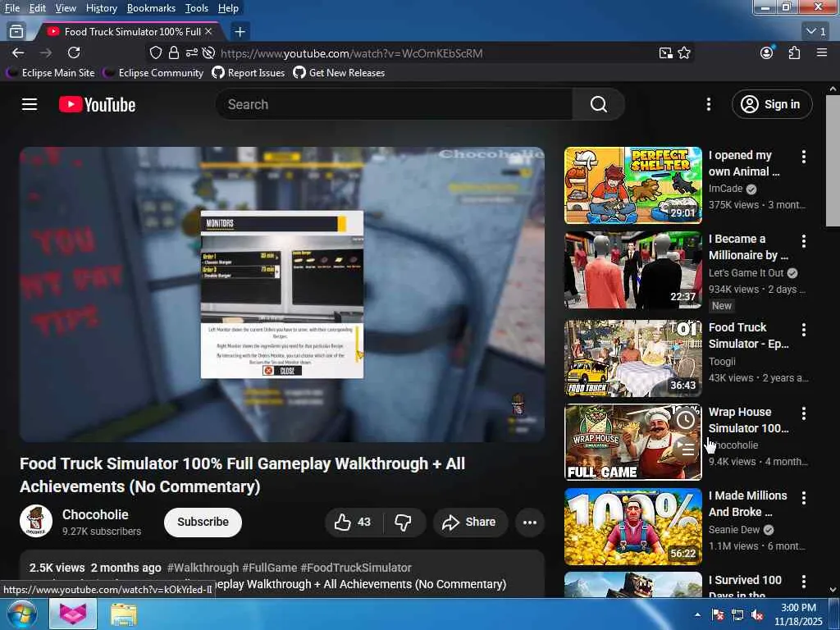This screenshot has height=630, width=840.
Task: Open the YouTube guide hamburger menu
Action: [30, 104]
